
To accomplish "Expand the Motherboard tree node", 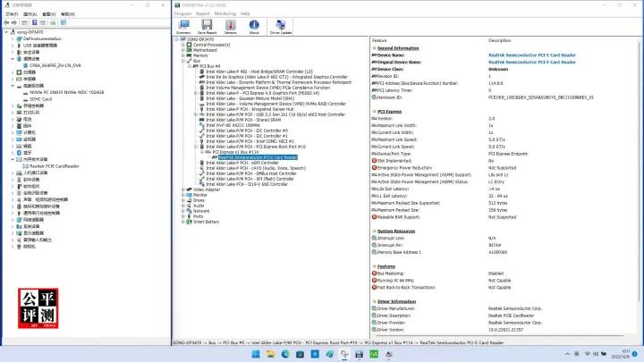I will [x=182, y=50].
